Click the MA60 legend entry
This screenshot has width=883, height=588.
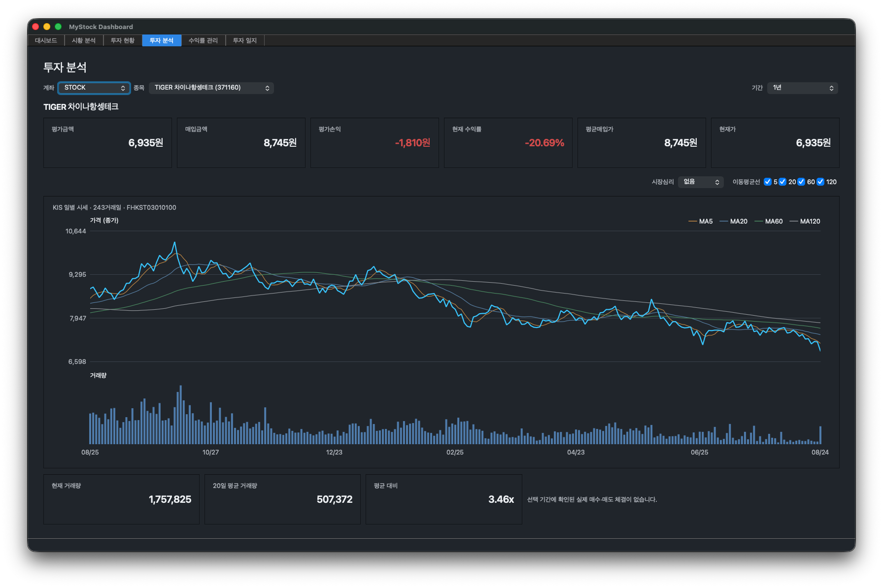769,222
